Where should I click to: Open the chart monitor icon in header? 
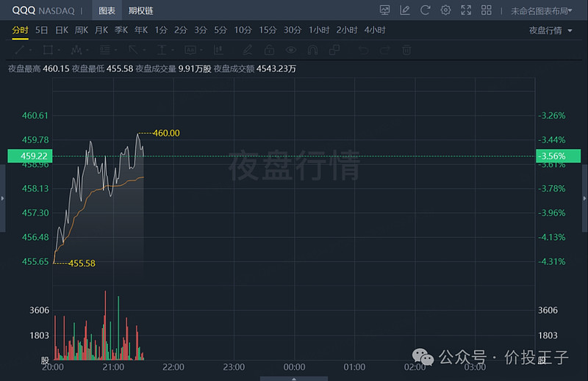coord(384,10)
